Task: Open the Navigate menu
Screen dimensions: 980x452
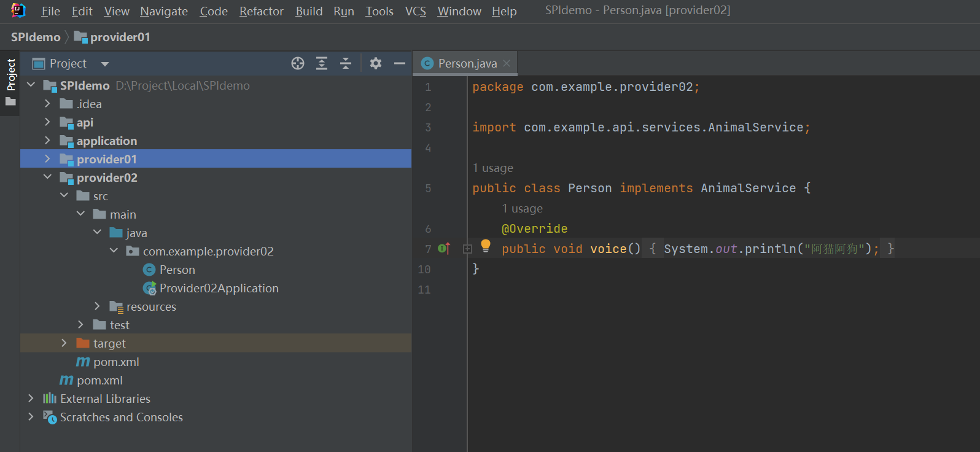Action: pyautogui.click(x=164, y=11)
